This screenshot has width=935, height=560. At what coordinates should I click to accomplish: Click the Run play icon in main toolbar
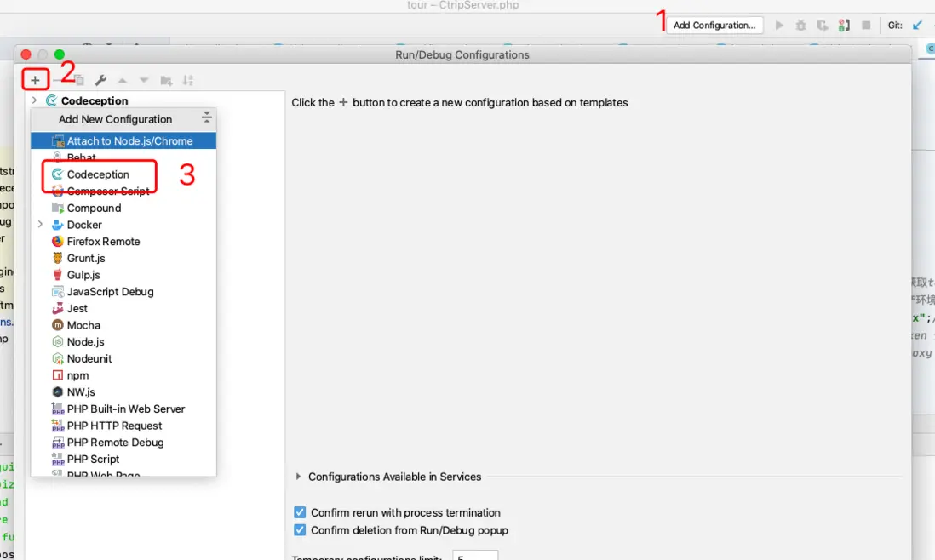[x=779, y=25]
